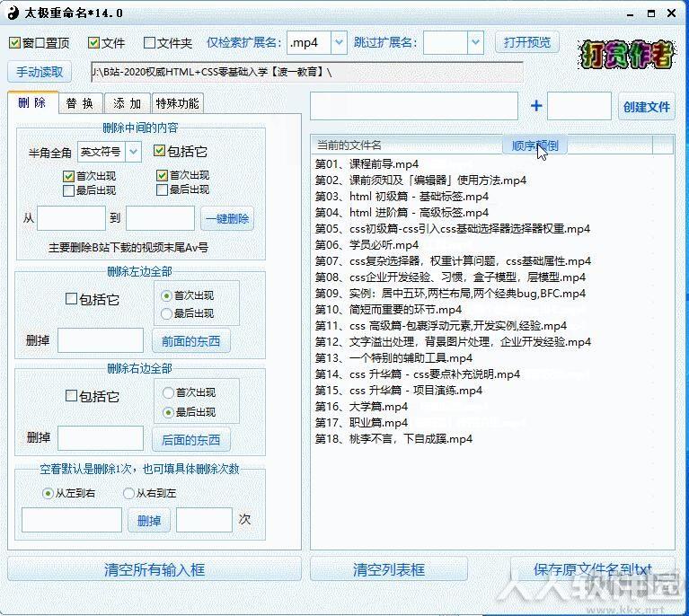Viewport: 689px width, 616px height.
Task: Enable 包括它 in 删除左边全部 section
Action: pos(71,299)
